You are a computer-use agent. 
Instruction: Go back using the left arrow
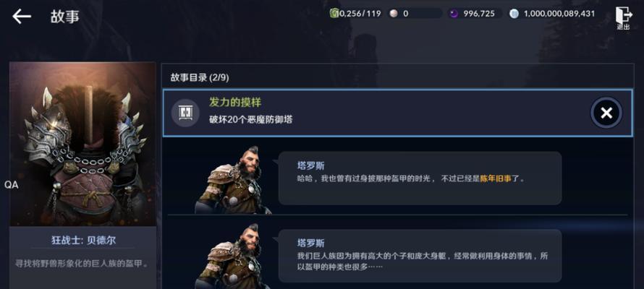pos(22,17)
